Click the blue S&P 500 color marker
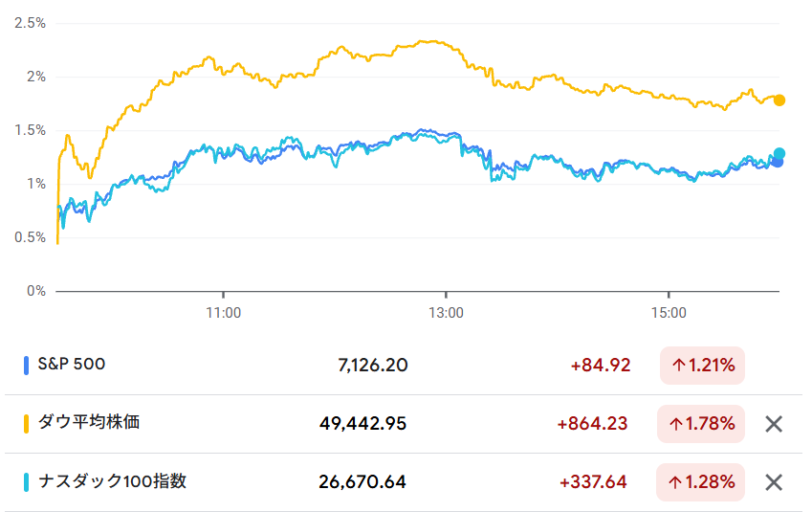Viewport: 812px width, 512px height. 27,365
